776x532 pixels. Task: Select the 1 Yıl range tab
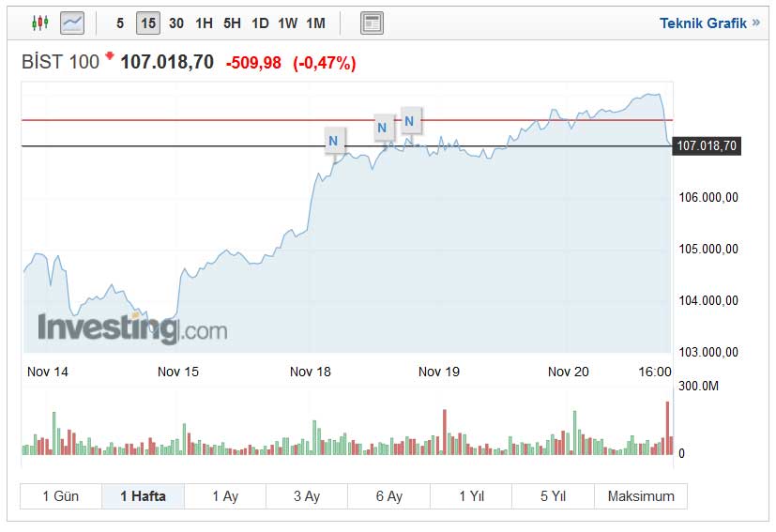tap(471, 495)
